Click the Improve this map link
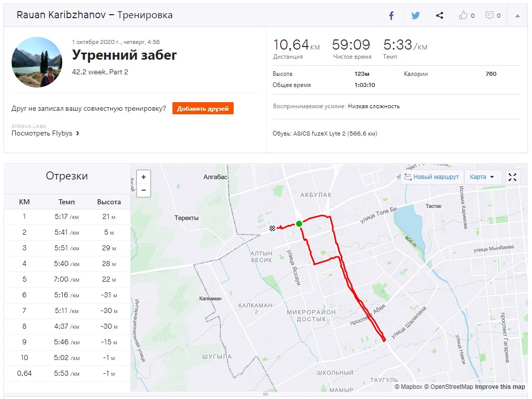The width and height of the screenshot is (532, 399). [x=500, y=387]
